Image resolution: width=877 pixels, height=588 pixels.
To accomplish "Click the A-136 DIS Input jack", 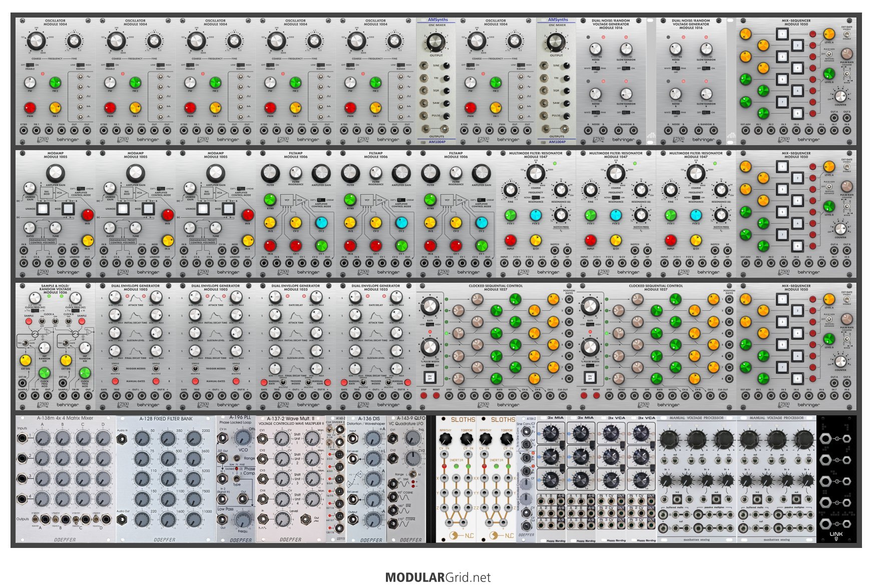I will (x=353, y=439).
